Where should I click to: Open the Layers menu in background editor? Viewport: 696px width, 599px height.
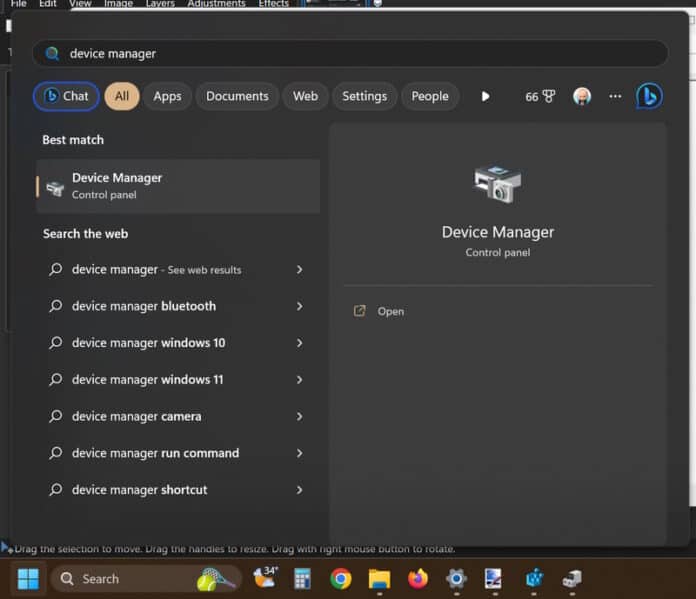coord(160,4)
